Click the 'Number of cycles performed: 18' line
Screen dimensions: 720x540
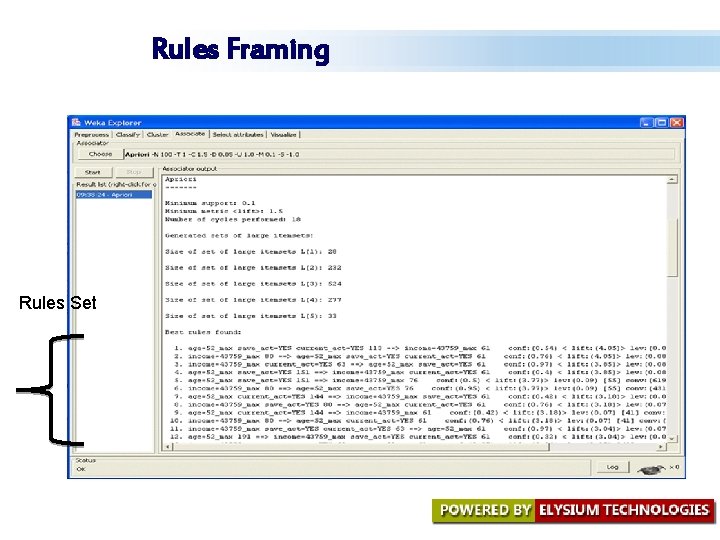(x=233, y=219)
